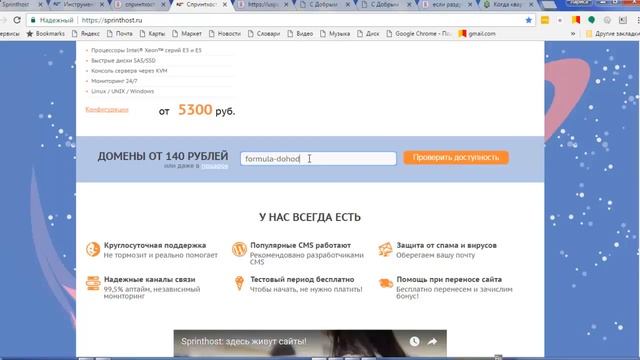
Task: Open the Диск bookmark
Action: [368, 34]
